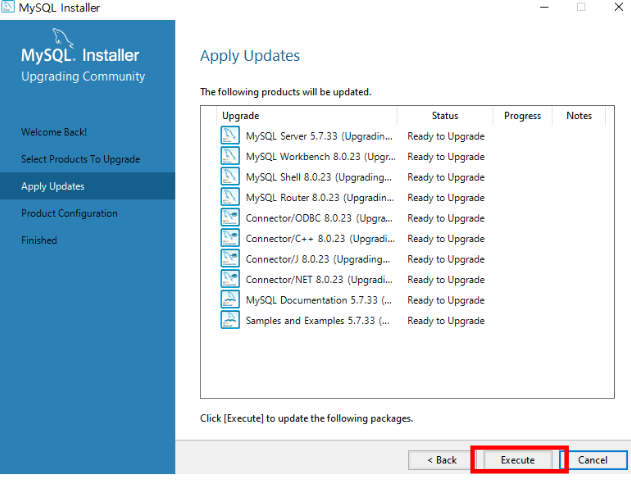Click the Upgrading Community subtitle text
This screenshot has height=481, width=631.
coord(83,76)
